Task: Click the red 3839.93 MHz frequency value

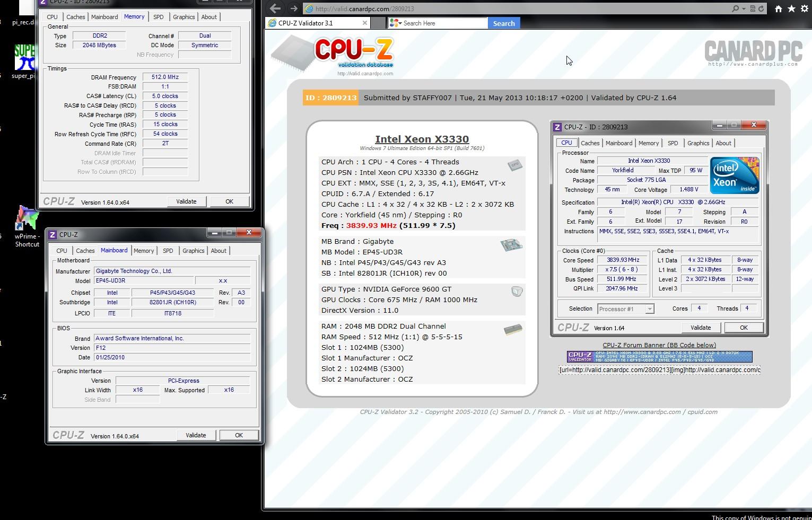Action: coord(371,225)
